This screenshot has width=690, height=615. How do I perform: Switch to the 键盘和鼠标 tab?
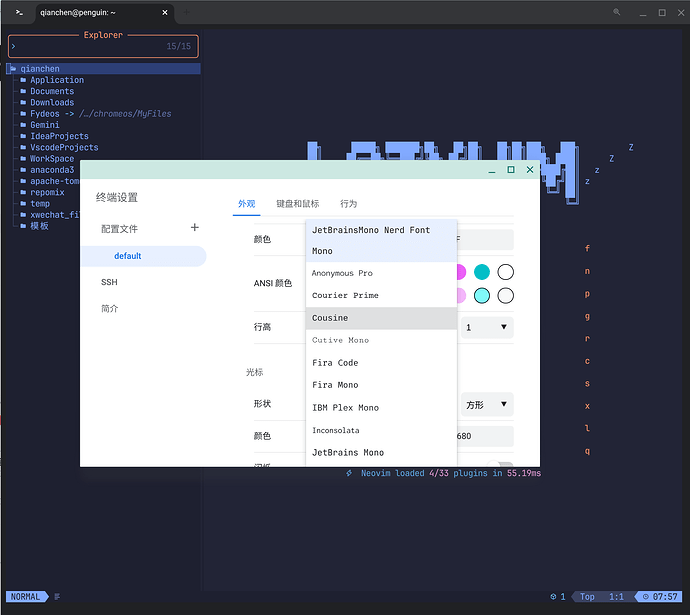(297, 204)
